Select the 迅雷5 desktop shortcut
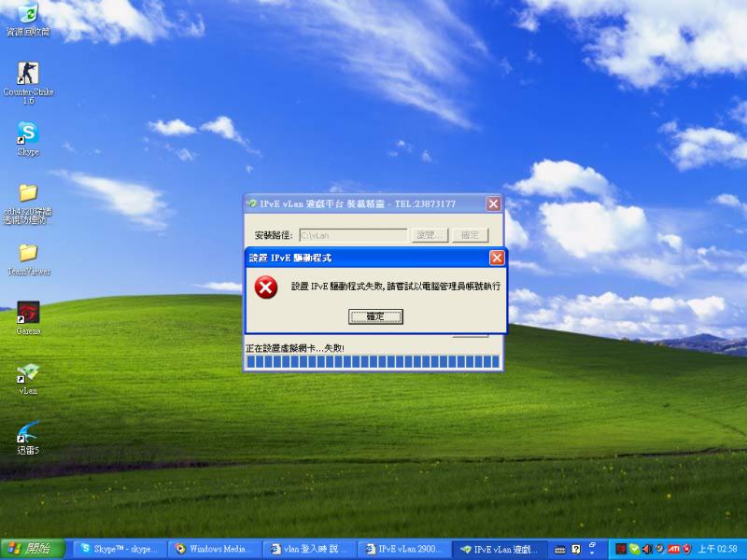This screenshot has width=747, height=560. coord(28,438)
